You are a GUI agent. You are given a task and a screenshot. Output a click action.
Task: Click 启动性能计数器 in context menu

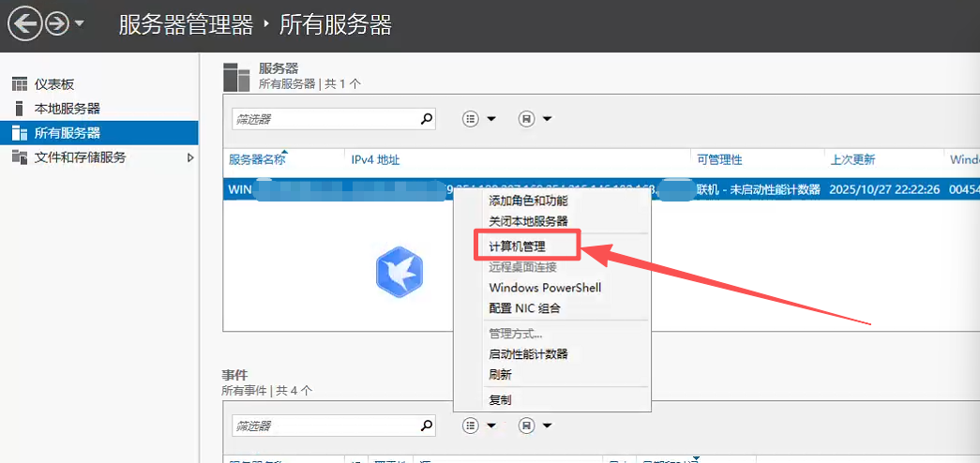(528, 354)
